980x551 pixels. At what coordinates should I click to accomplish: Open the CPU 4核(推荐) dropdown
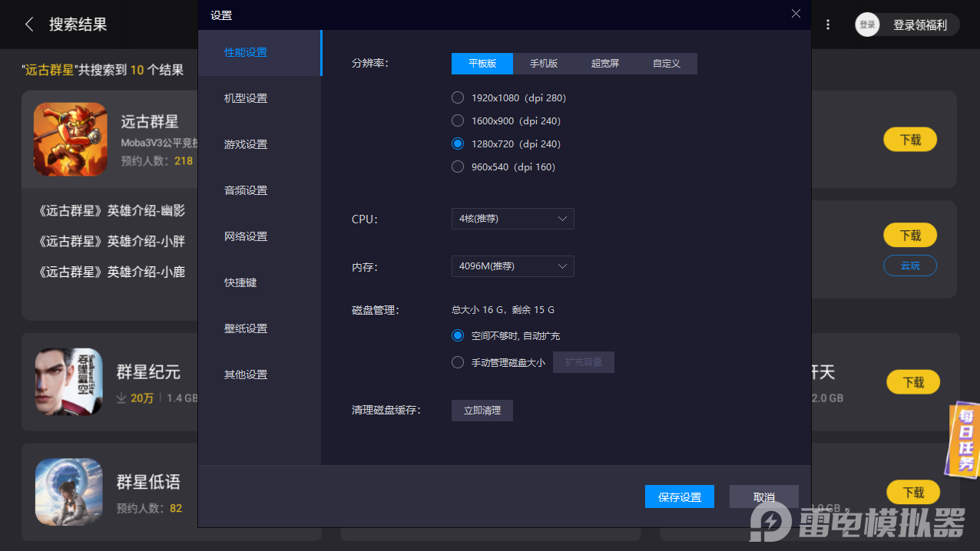[512, 219]
